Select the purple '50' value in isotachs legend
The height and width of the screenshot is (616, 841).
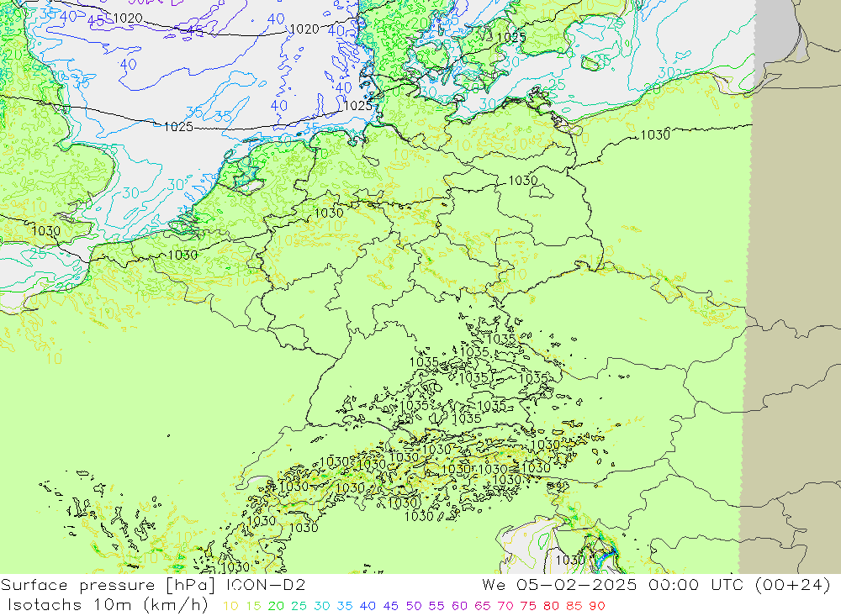(x=414, y=607)
